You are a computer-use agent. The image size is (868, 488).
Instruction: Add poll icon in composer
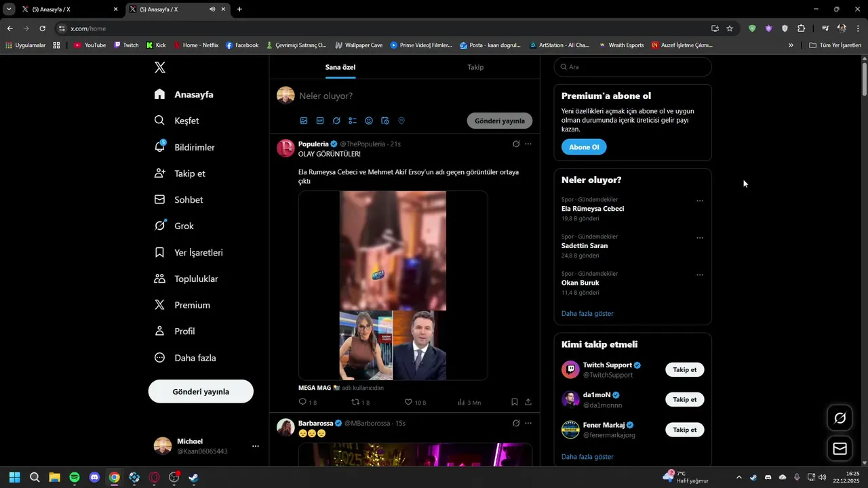353,121
